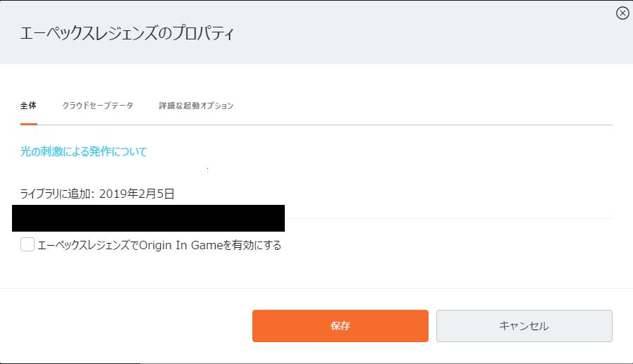
Task: Click the Origin In Gameを有効にする label text
Action: [x=159, y=245]
